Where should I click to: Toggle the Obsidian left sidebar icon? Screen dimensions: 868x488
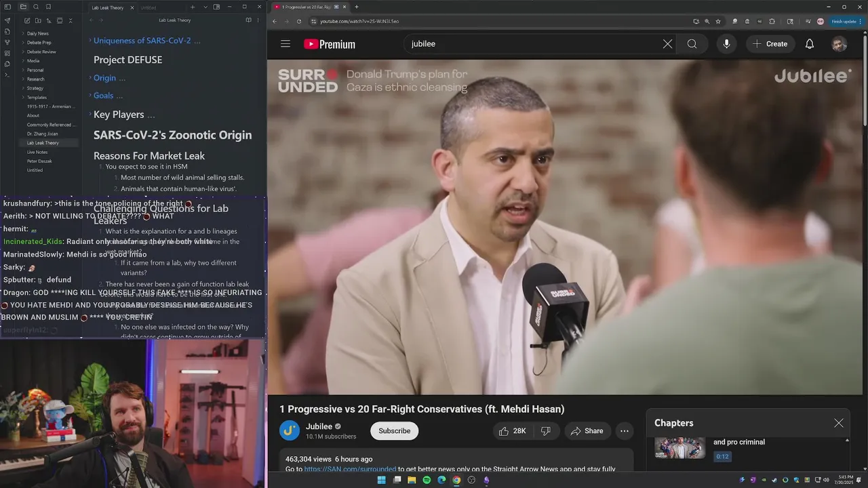point(7,7)
